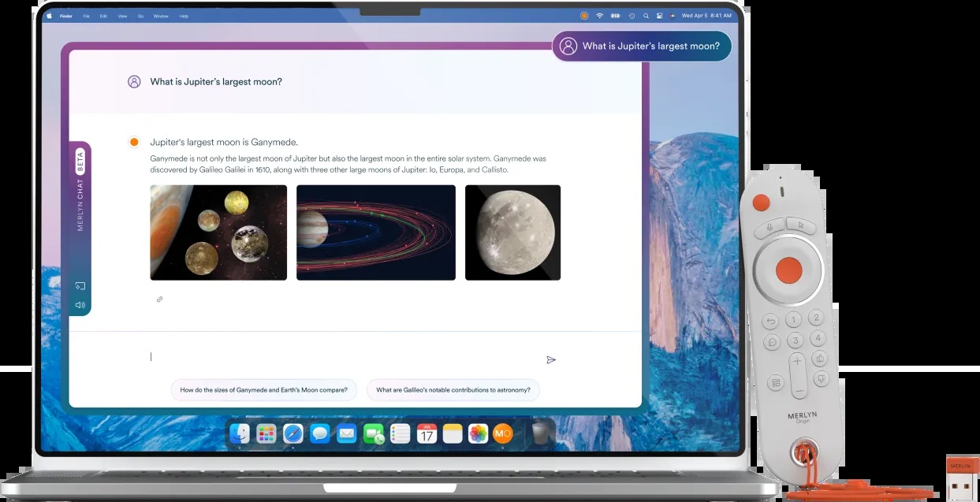Click the Galileo's contributions suggestion chip
This screenshot has width=980, height=502.
pos(453,389)
